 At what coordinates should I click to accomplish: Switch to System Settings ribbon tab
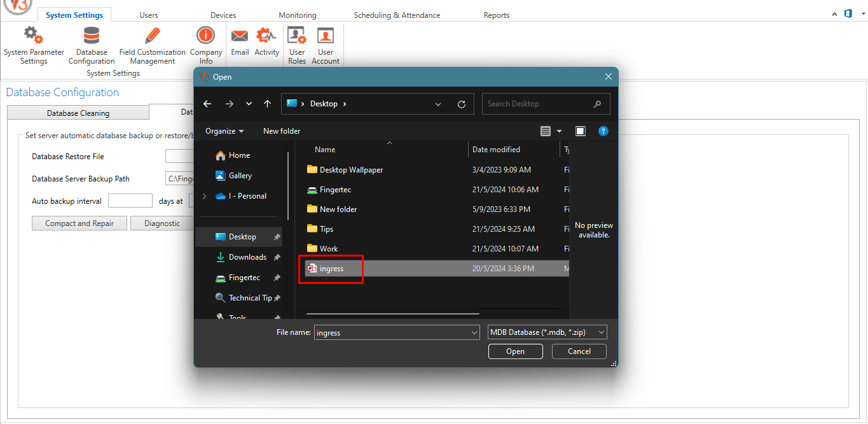pos(74,15)
